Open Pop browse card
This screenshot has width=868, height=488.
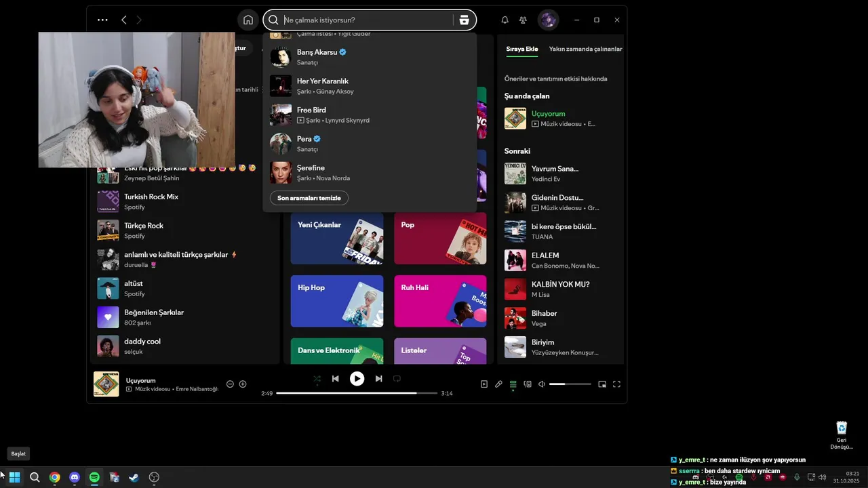pos(440,238)
